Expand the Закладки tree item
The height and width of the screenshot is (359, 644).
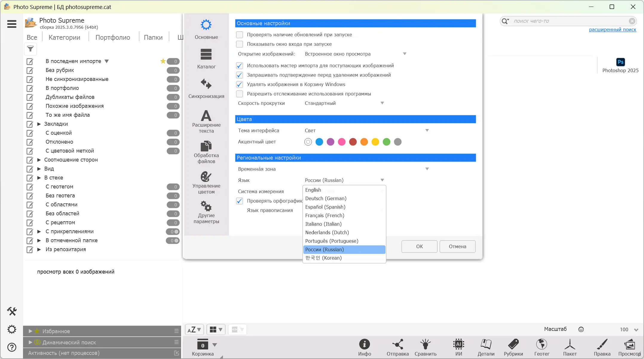click(39, 124)
